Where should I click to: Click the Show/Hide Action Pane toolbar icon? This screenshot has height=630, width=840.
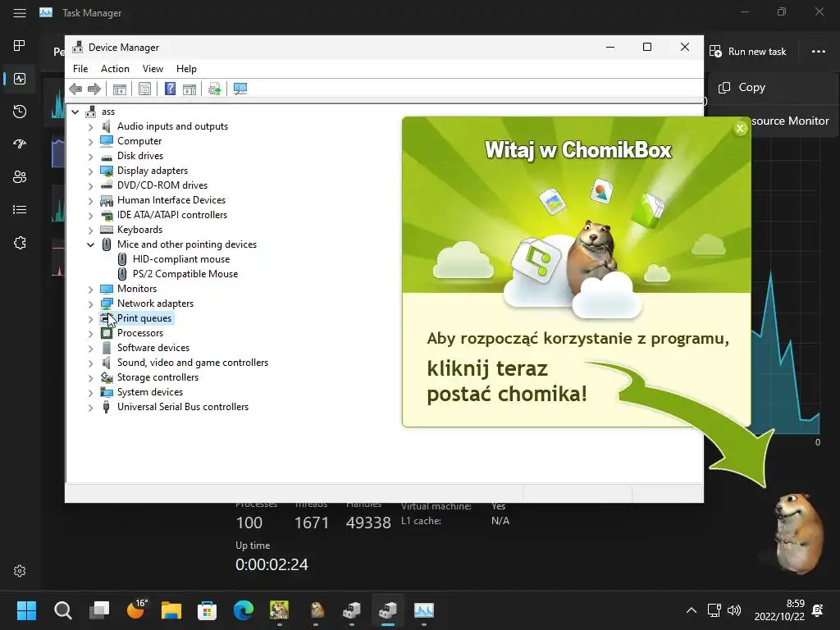[189, 89]
